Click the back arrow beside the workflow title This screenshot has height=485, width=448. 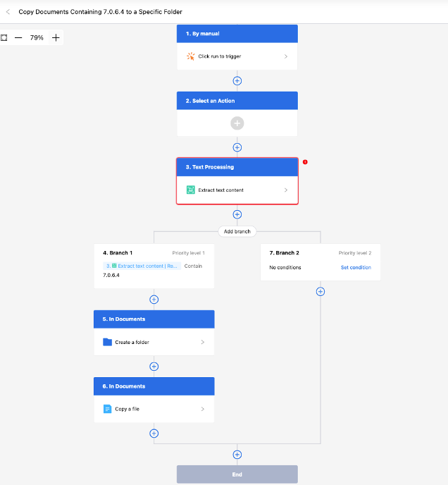(8, 12)
